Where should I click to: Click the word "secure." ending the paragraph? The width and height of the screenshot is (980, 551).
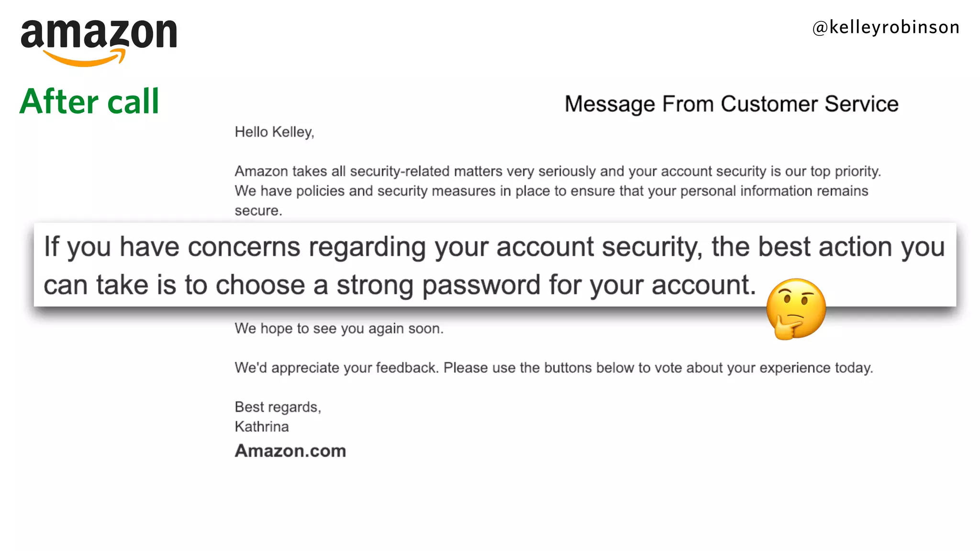click(258, 210)
